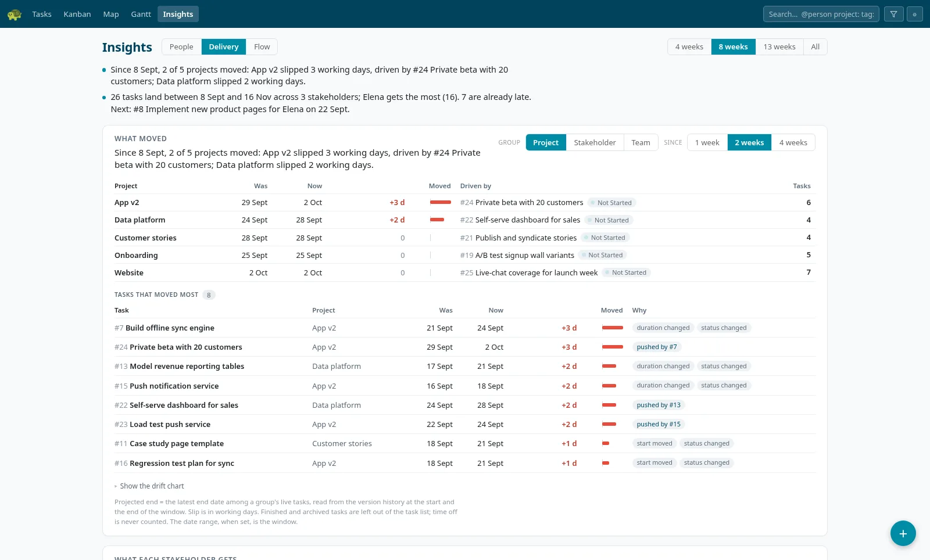
Task: Click #22 Self-serve dashboard in Data platform row
Action: click(520, 220)
